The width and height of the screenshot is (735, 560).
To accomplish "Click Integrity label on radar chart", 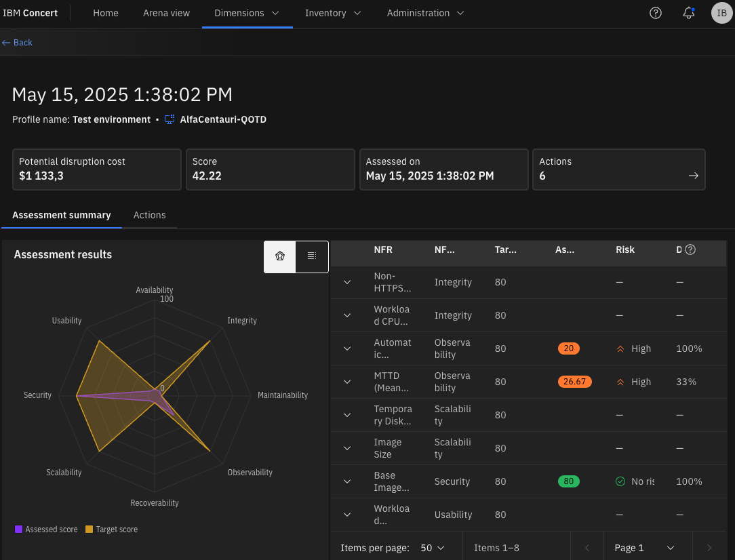I will [242, 321].
